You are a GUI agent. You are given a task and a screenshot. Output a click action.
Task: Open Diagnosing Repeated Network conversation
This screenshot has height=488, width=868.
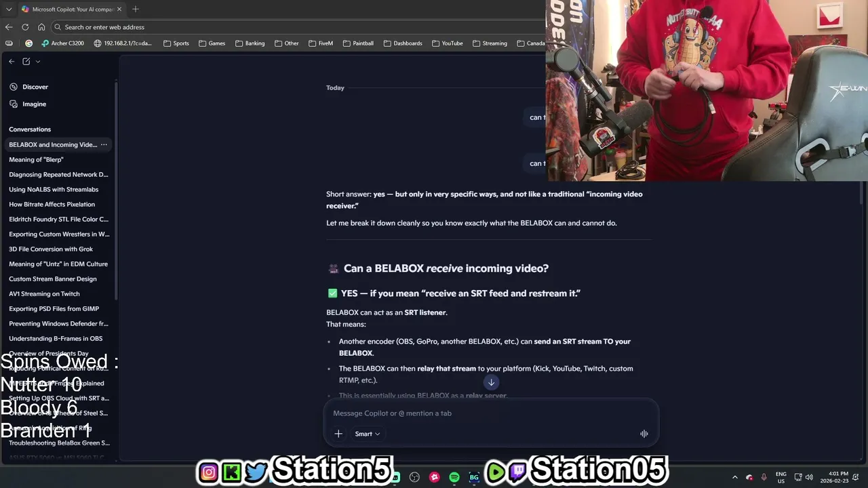point(58,174)
